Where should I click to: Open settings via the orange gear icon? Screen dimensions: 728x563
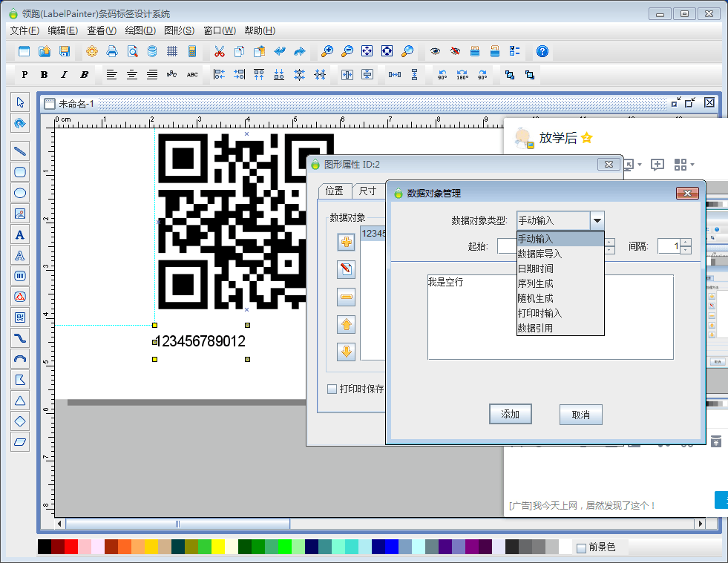pyautogui.click(x=92, y=51)
